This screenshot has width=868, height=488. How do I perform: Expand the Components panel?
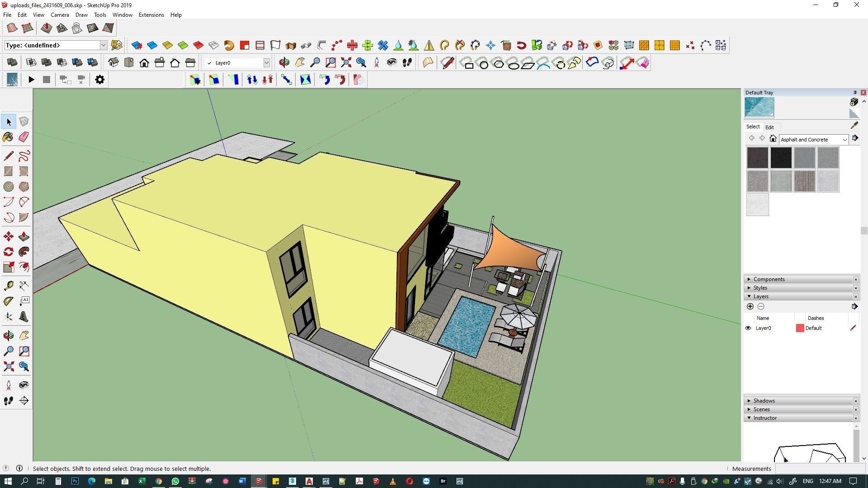click(769, 279)
